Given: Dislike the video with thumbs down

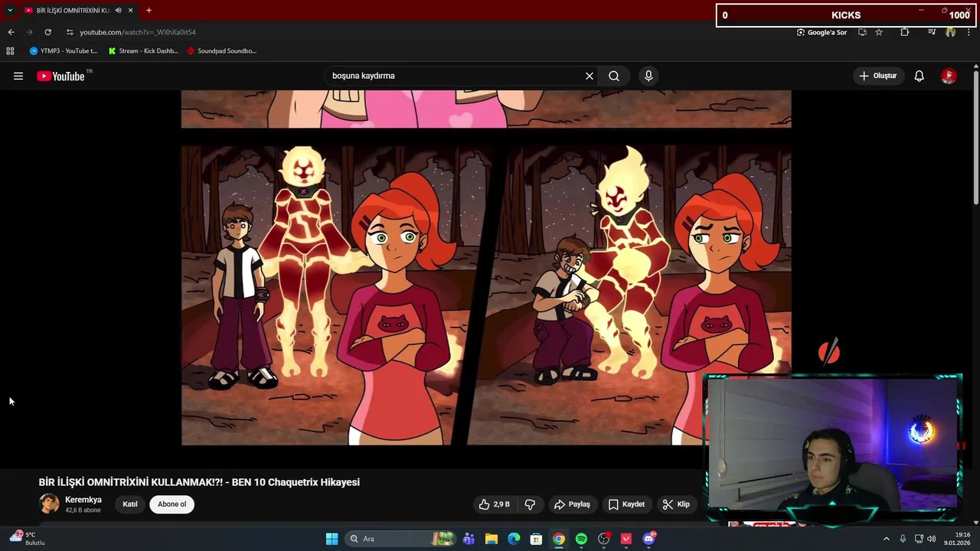Looking at the screenshot, I should tap(530, 504).
